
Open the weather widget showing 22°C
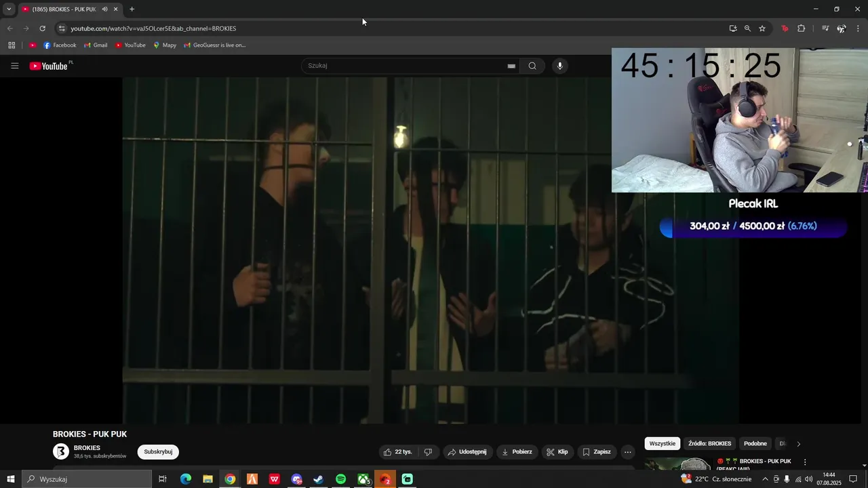(x=717, y=479)
